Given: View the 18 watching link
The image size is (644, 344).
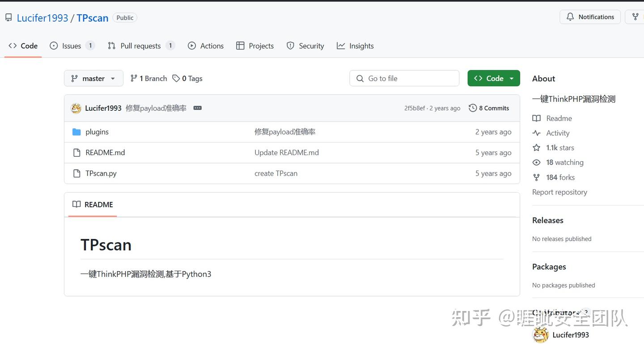Looking at the screenshot, I should click(x=565, y=163).
